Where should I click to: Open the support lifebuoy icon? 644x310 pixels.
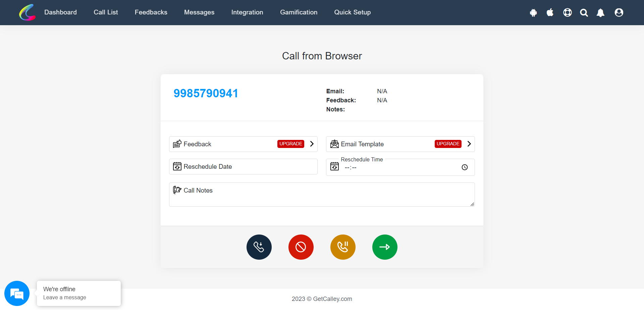(568, 12)
